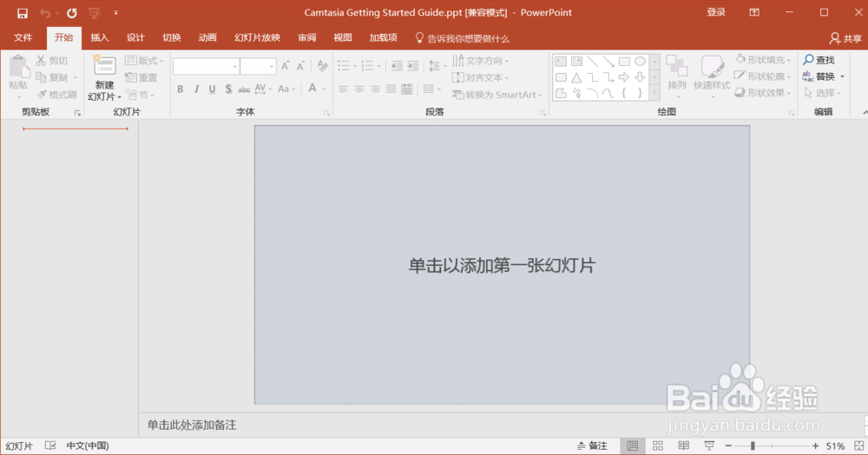Click the 格式刷 format painter
The width and height of the screenshot is (868, 455).
tap(56, 95)
